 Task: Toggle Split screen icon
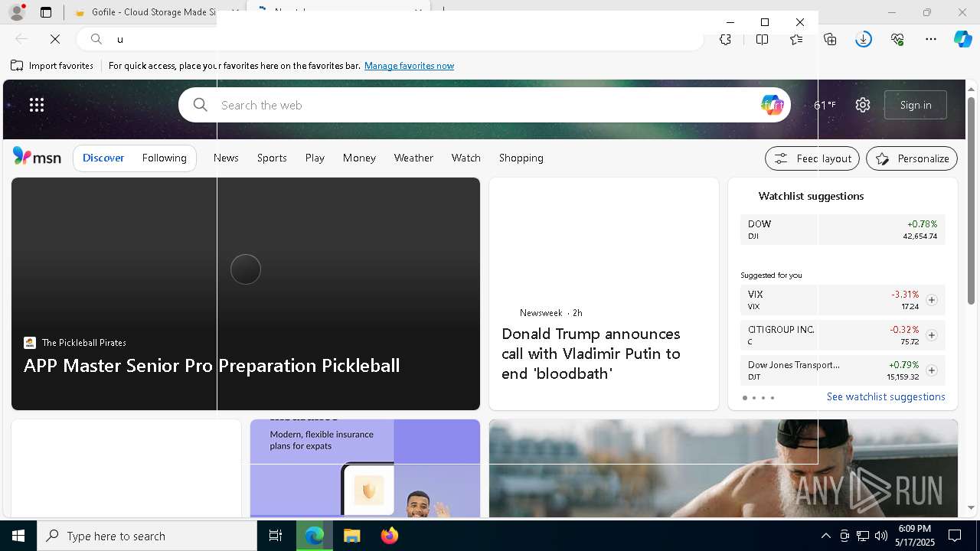(762, 39)
